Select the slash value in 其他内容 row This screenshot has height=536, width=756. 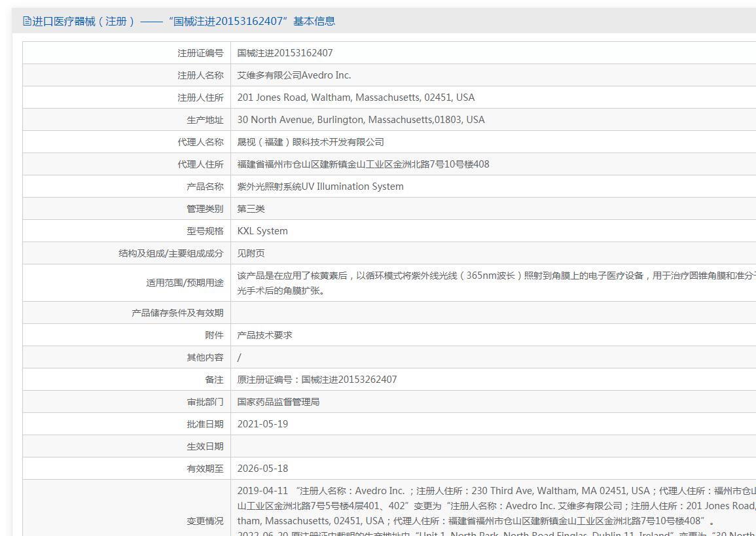click(239, 357)
